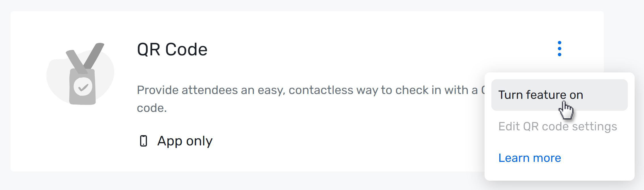Image resolution: width=644 pixels, height=190 pixels.
Task: Click the mobile phone icon beside App only
Action: 144,140
